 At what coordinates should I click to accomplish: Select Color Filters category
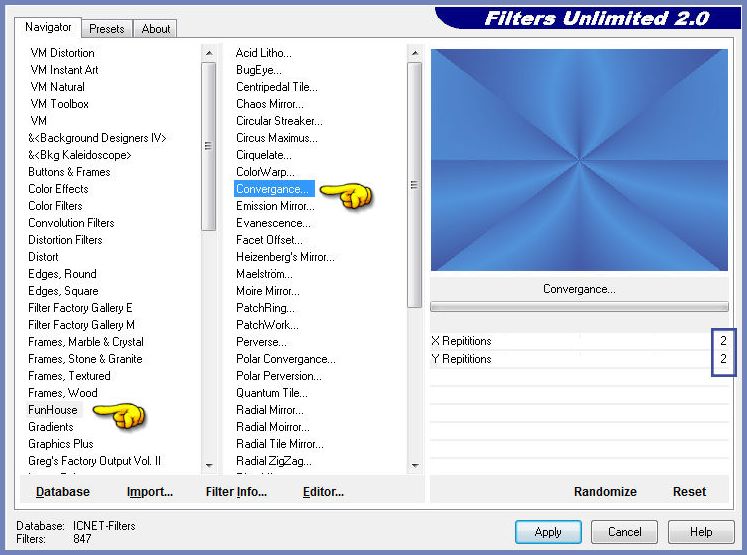point(55,206)
